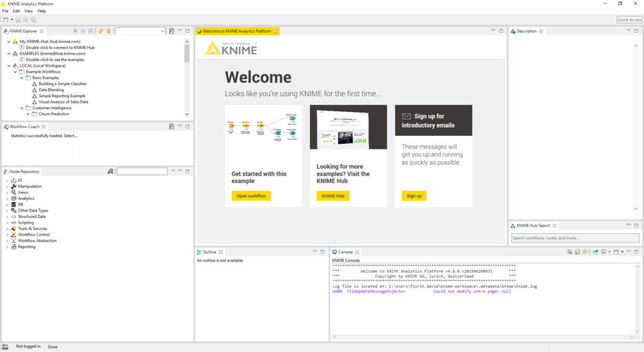Viewport: 644px width, 352px height.
Task: Click the KNIME Explorer vertical scrollbar
Action: (x=187, y=77)
